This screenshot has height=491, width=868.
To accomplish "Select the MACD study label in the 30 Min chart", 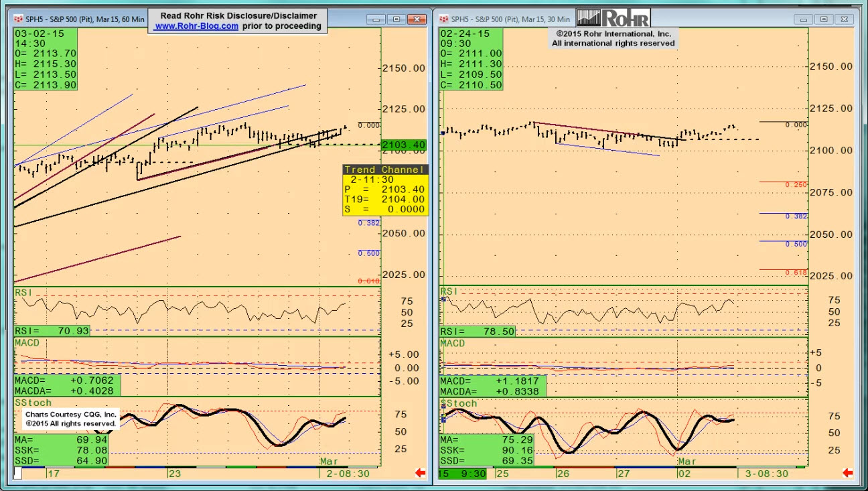I will (x=453, y=343).
